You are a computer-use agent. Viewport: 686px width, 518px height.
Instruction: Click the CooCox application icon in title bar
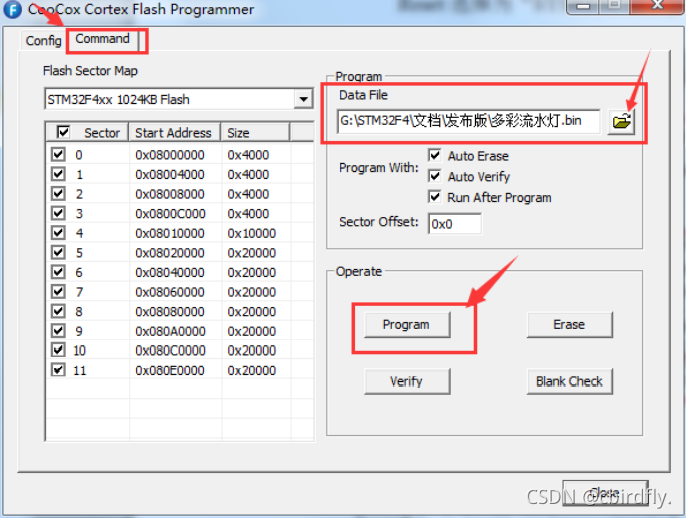point(12,9)
